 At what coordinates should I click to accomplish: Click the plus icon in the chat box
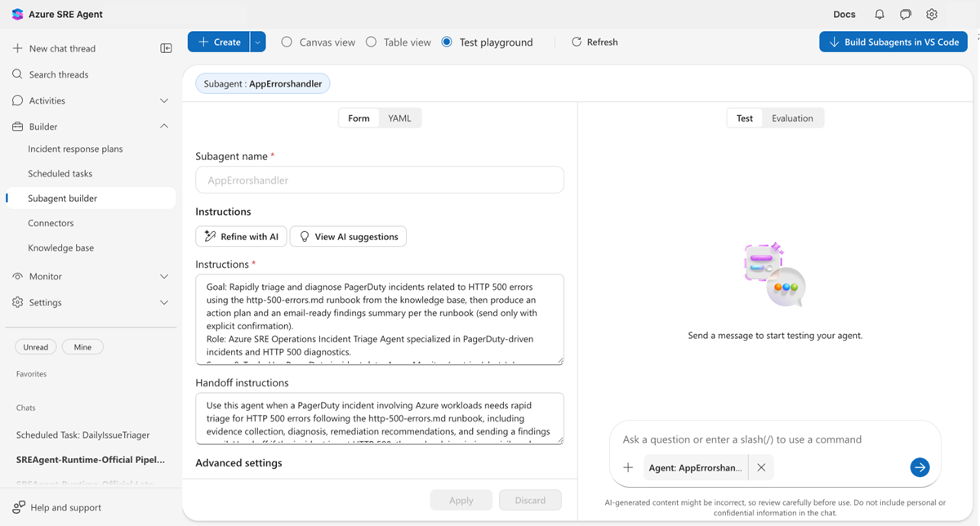(x=628, y=467)
